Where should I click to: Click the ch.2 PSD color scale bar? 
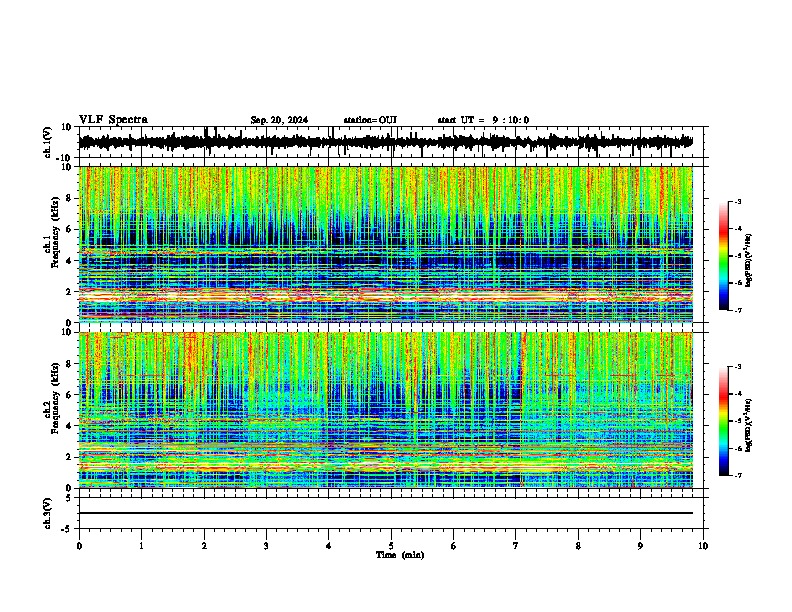[x=723, y=421]
